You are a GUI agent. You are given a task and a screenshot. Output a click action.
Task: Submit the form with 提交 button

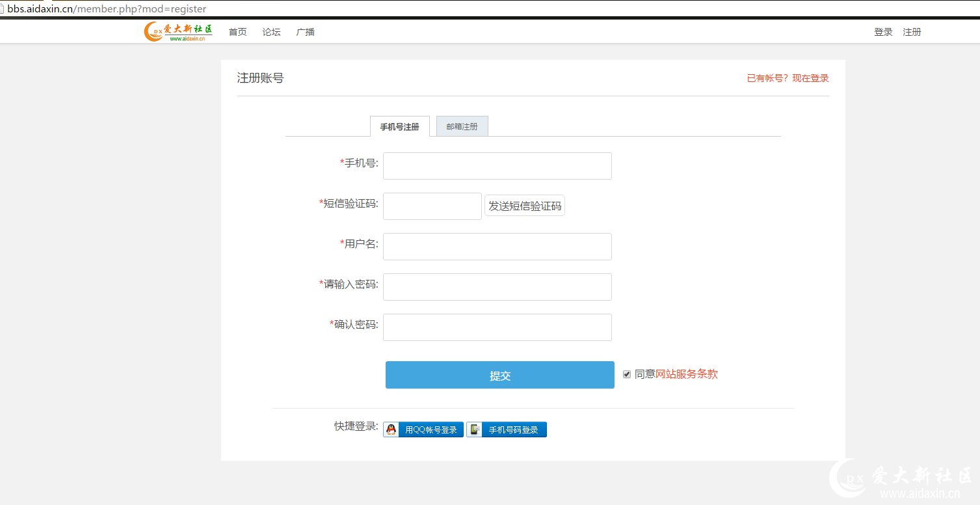[499, 375]
